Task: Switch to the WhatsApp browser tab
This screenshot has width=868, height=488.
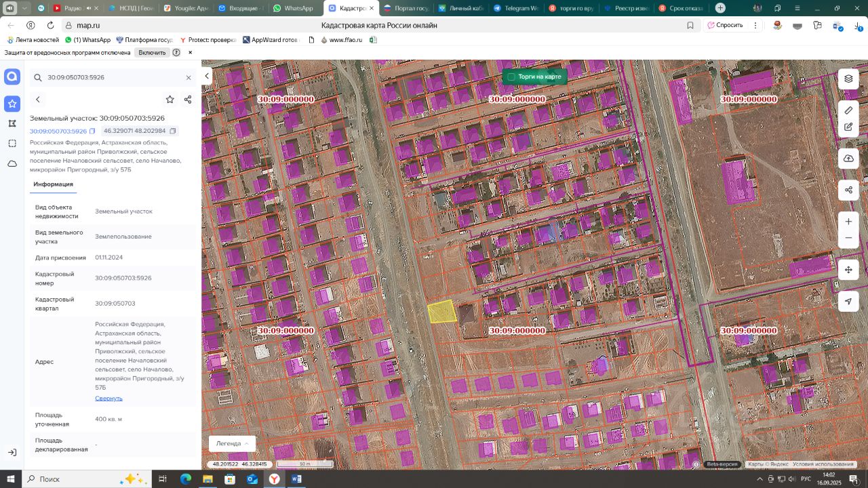Action: pyautogui.click(x=293, y=8)
